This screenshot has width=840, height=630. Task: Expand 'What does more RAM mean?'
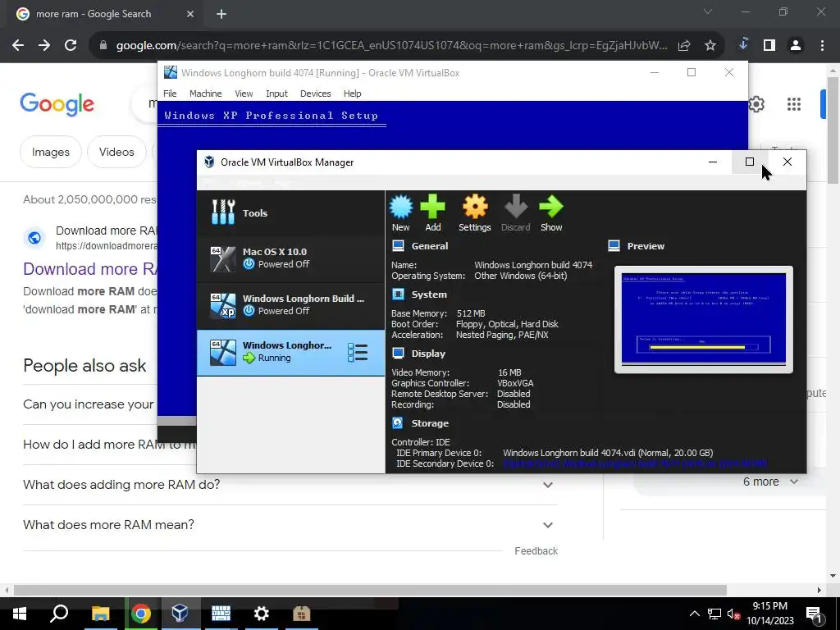(290, 524)
